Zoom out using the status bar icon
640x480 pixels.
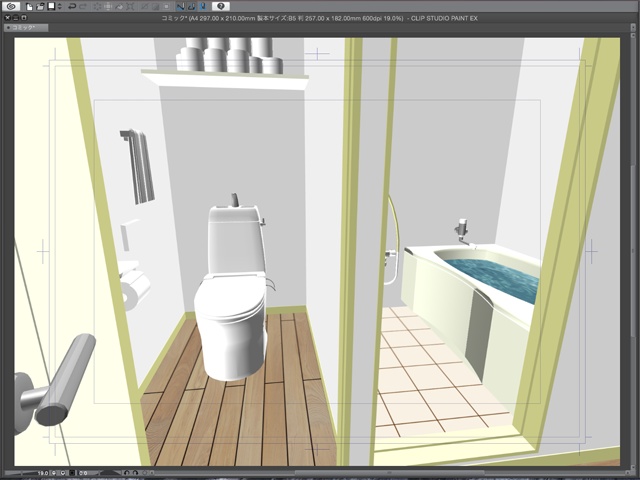point(54,473)
